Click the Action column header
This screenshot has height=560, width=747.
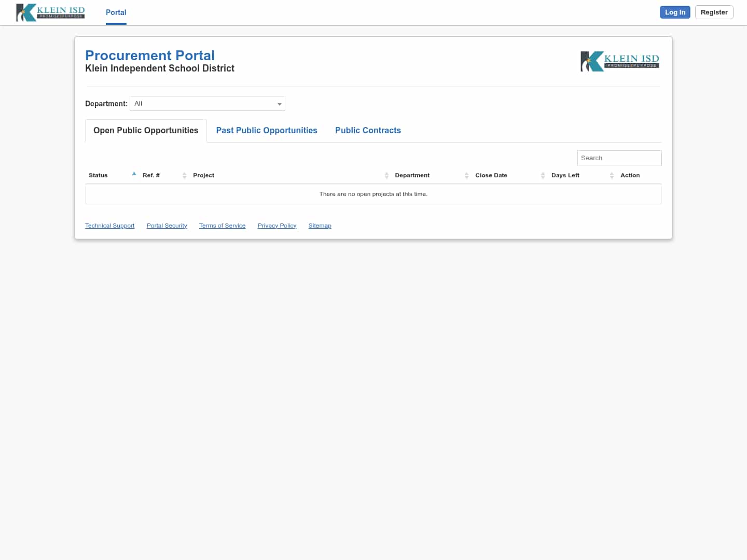639,175
